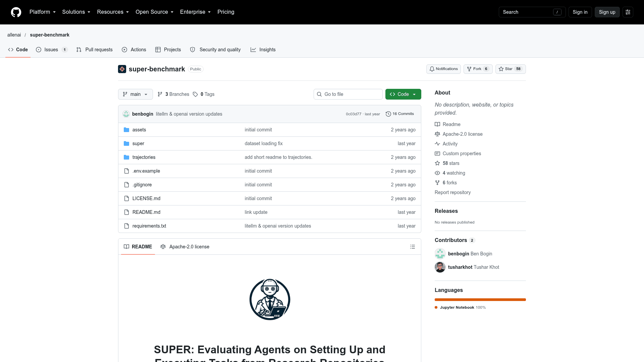644x362 pixels.
Task: Open the Insights tab
Action: (263, 50)
